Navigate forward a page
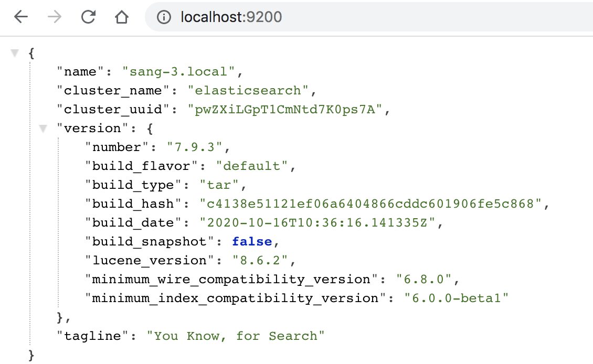This screenshot has height=364, width=593. pyautogui.click(x=54, y=17)
